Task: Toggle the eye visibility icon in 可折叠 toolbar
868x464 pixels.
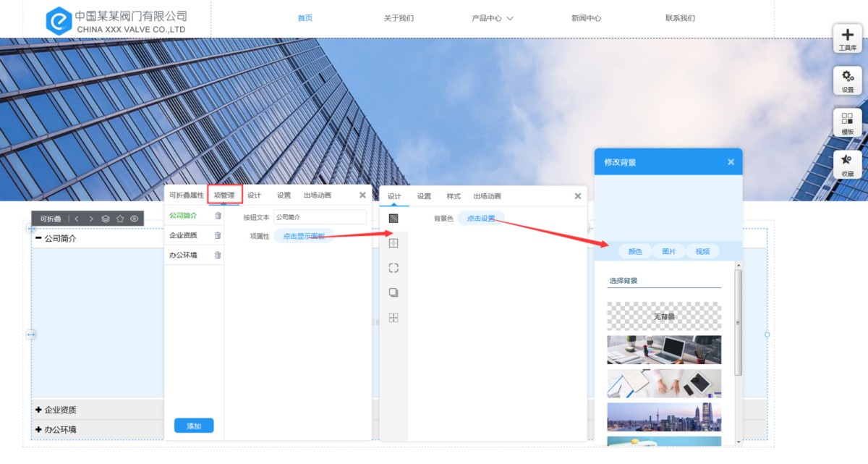Action: point(135,219)
